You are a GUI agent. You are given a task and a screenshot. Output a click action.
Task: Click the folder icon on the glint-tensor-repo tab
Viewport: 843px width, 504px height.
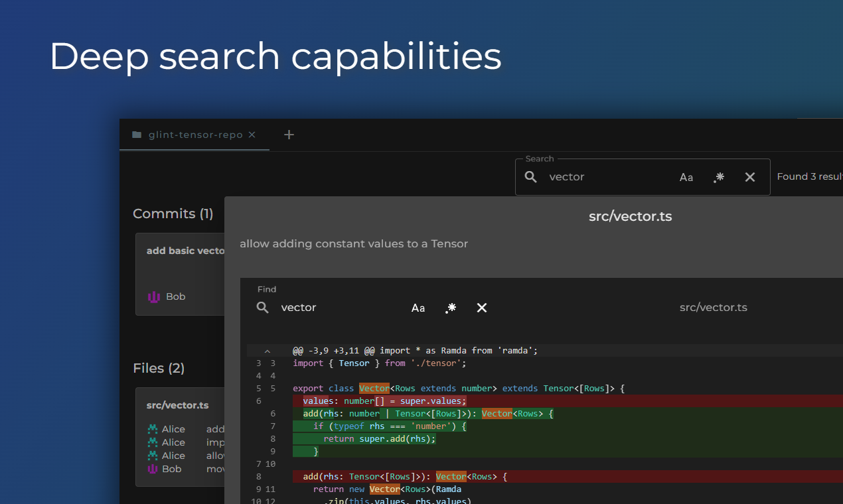(137, 134)
